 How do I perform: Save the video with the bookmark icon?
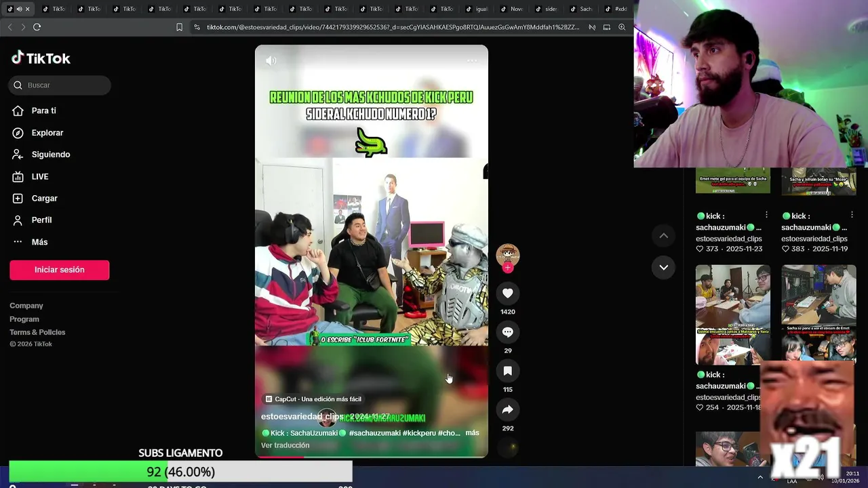[508, 371]
